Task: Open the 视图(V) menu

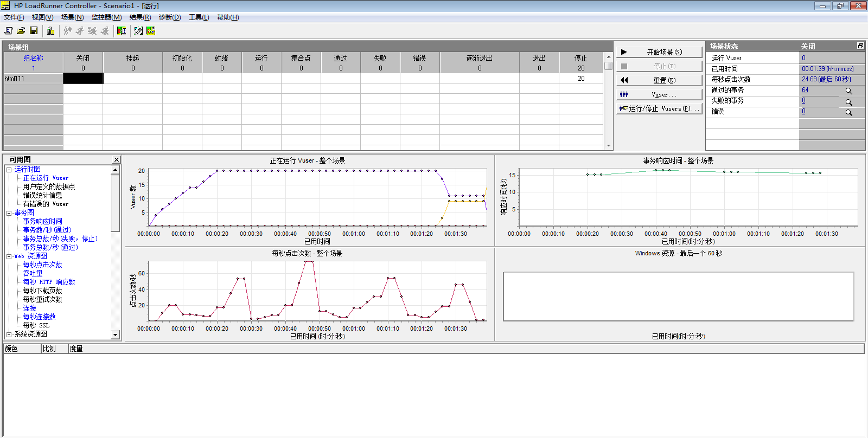Action: pyautogui.click(x=42, y=17)
